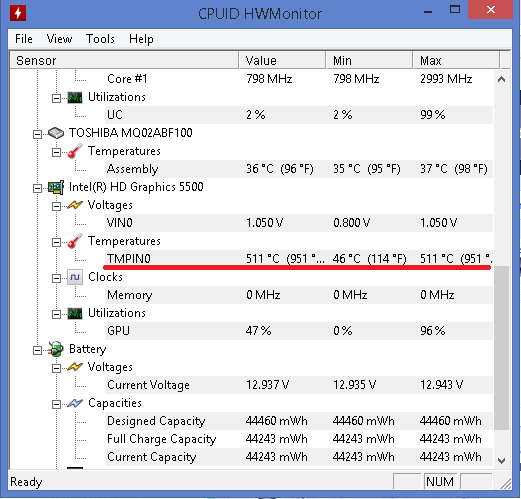521x499 pixels.
Task: Click the scrollbar down arrow
Action: click(501, 461)
